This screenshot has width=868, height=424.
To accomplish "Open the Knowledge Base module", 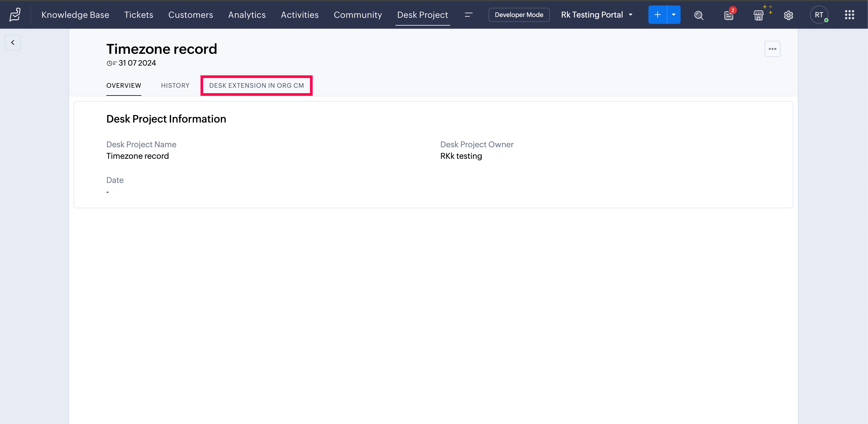I will tap(75, 15).
